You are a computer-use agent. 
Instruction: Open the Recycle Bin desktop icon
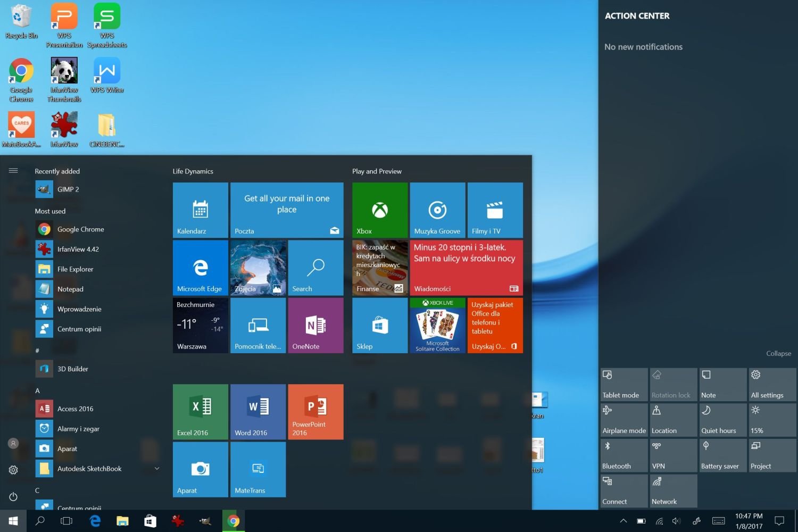(21, 21)
